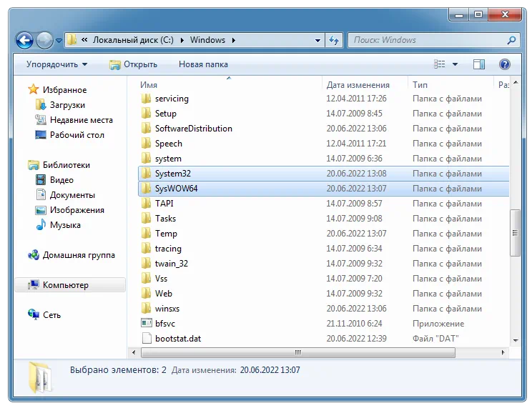Create a folder via Новая папка
The height and width of the screenshot is (408, 532).
click(203, 64)
